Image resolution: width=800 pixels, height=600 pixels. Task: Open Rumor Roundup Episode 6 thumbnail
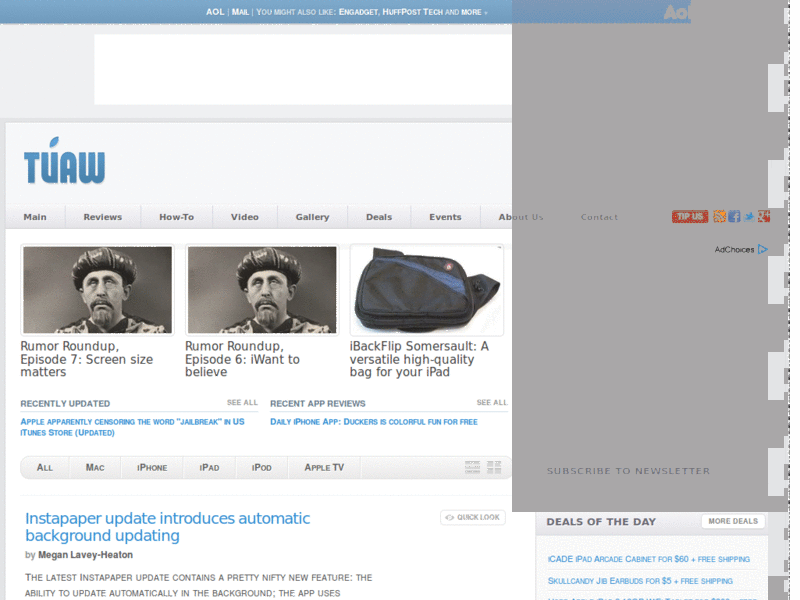(x=262, y=290)
